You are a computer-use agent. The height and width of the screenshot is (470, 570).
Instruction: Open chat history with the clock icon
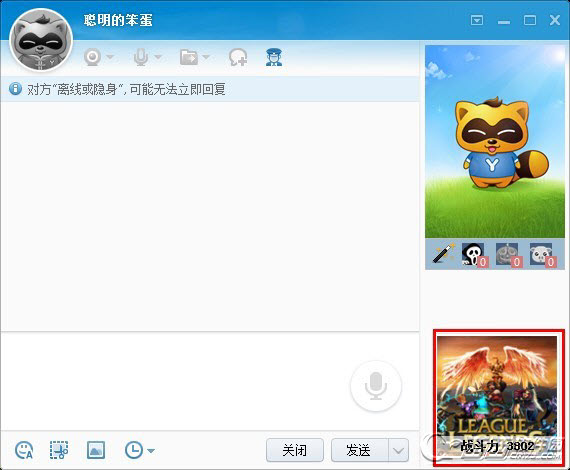pos(134,450)
